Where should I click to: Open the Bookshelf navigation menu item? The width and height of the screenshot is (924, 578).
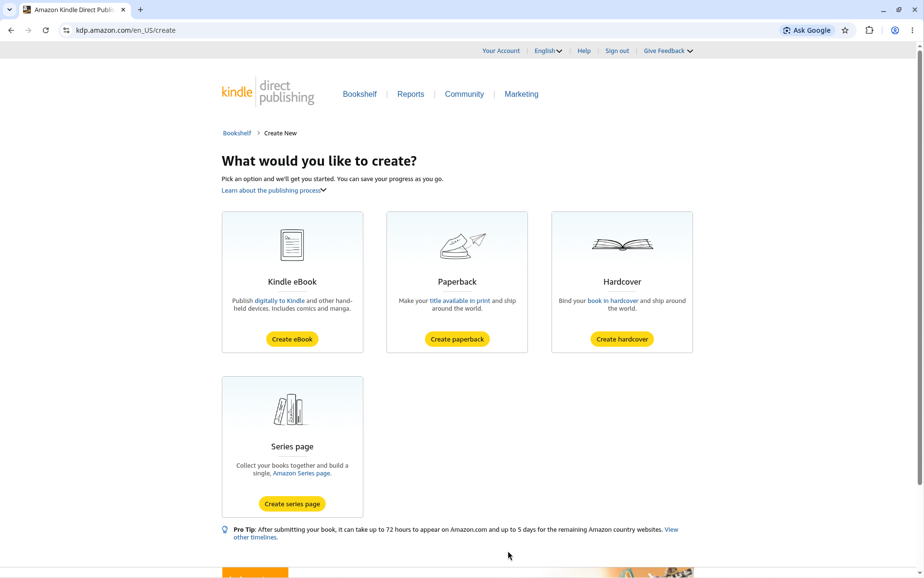[x=359, y=94]
